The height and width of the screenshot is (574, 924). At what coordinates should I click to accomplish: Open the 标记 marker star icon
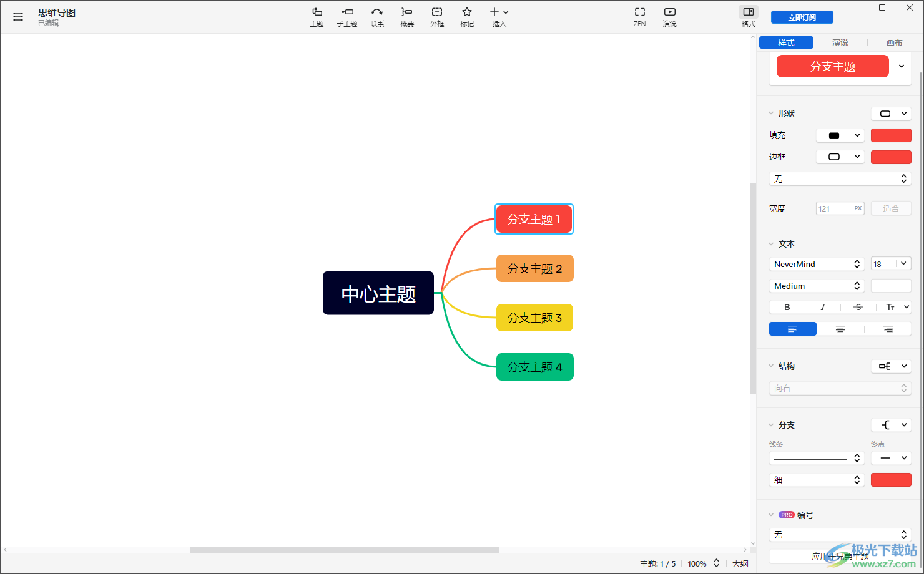[467, 17]
